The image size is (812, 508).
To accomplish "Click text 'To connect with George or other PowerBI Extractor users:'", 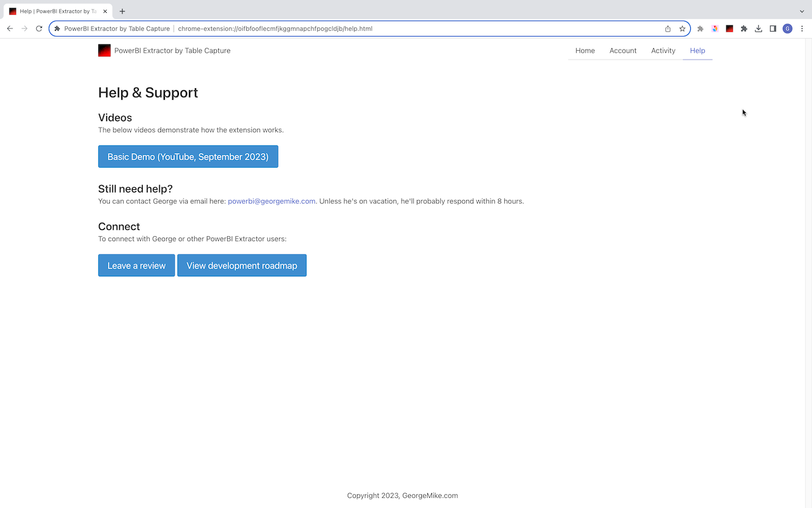I will (192, 239).
